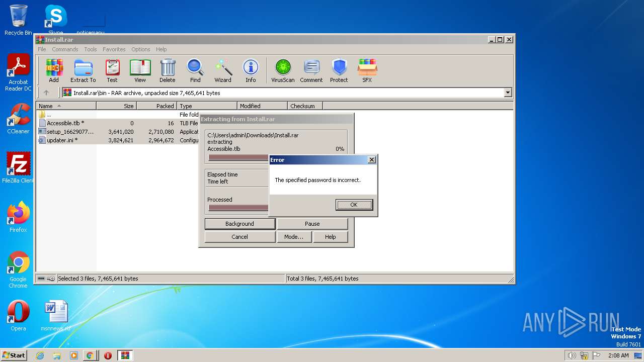Open Google Chrome desktop shortcut
The image size is (644, 362).
[18, 270]
